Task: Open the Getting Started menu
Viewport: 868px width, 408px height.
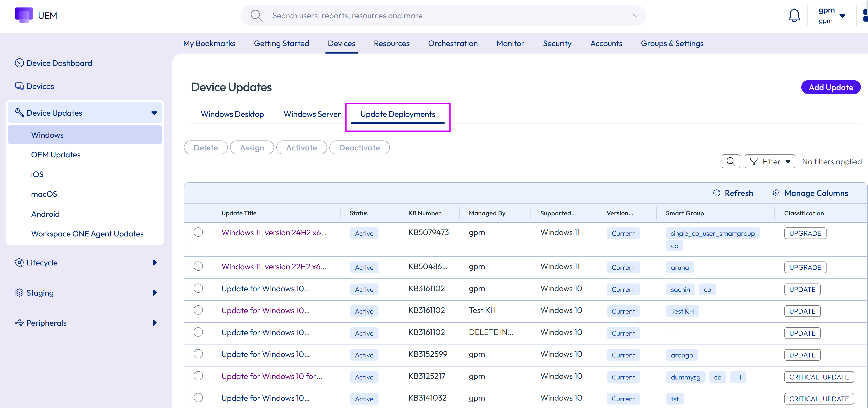Action: [x=281, y=44]
